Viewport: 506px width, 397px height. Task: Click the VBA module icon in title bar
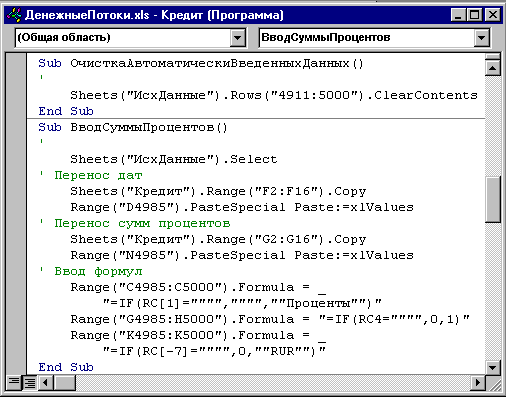tap(14, 15)
